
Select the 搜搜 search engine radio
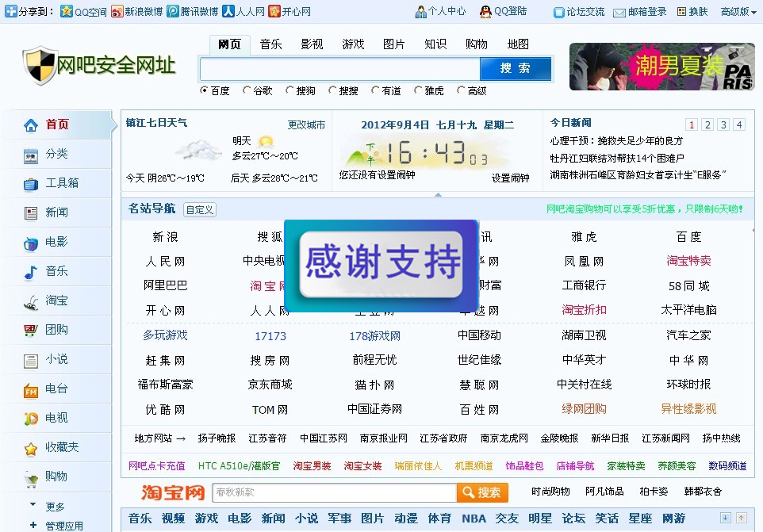[x=332, y=90]
